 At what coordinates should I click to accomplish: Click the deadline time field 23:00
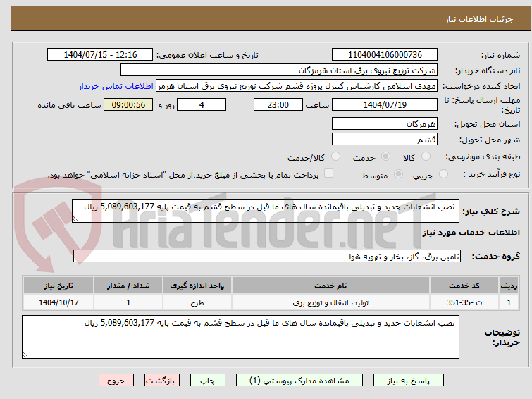click(x=278, y=104)
